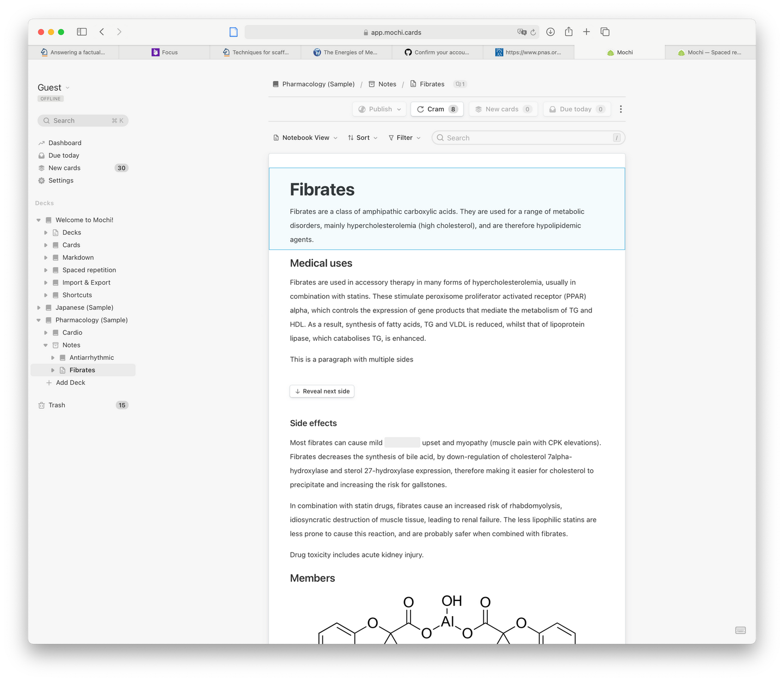This screenshot has width=784, height=681.
Task: Click the blue document icon by address bar
Action: (234, 32)
